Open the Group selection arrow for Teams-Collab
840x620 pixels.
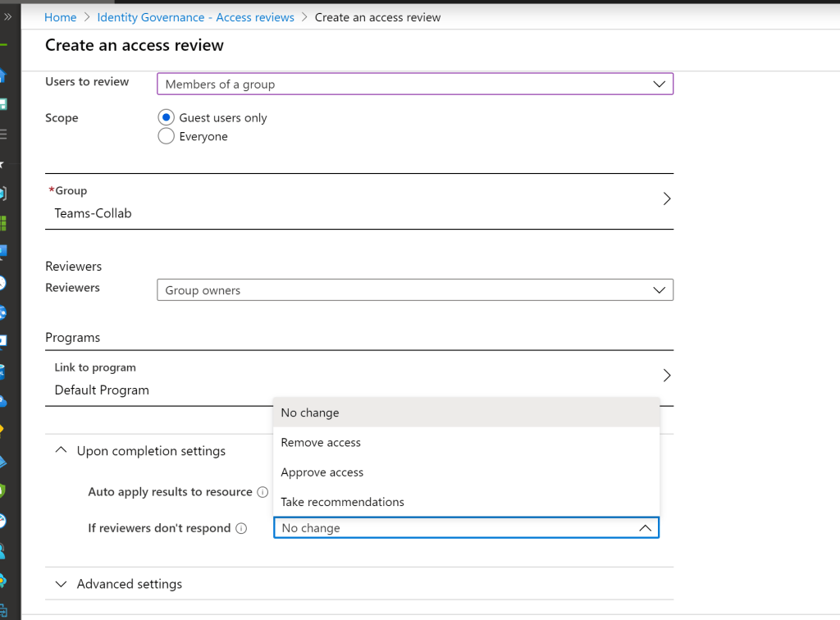(x=666, y=199)
